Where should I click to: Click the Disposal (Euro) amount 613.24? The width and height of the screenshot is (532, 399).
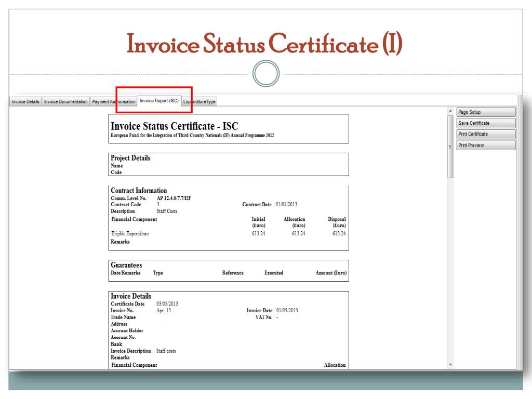click(339, 233)
